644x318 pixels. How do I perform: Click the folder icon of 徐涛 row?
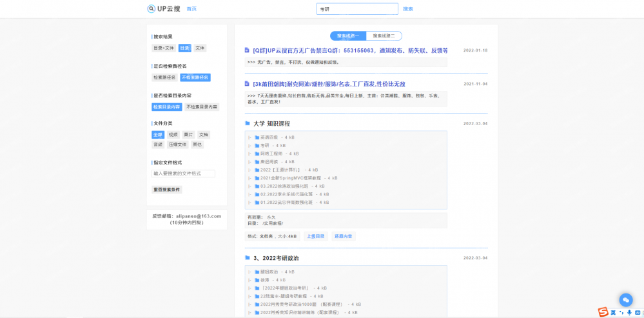point(257,280)
